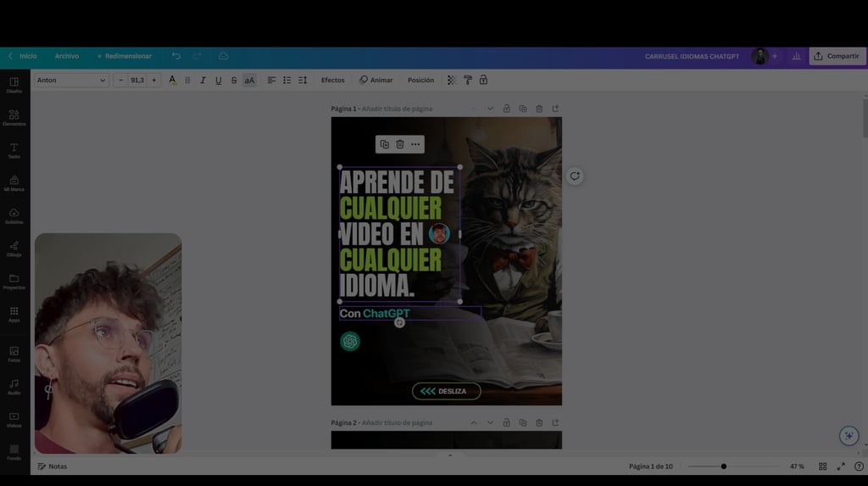
Task: Open the text color picker (A icon)
Action: pos(172,81)
